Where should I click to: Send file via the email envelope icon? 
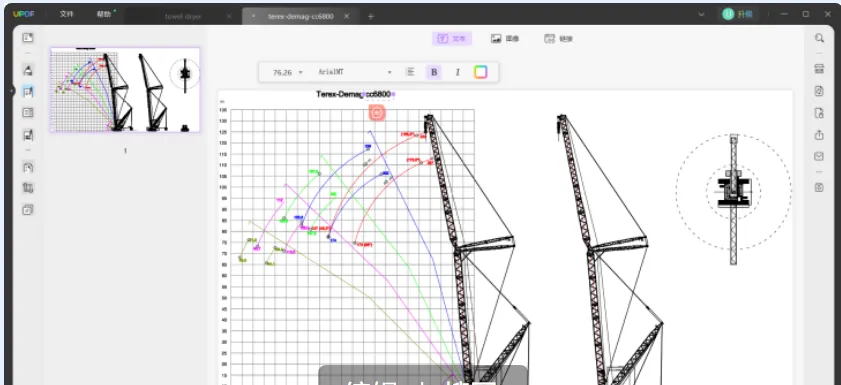click(x=819, y=157)
